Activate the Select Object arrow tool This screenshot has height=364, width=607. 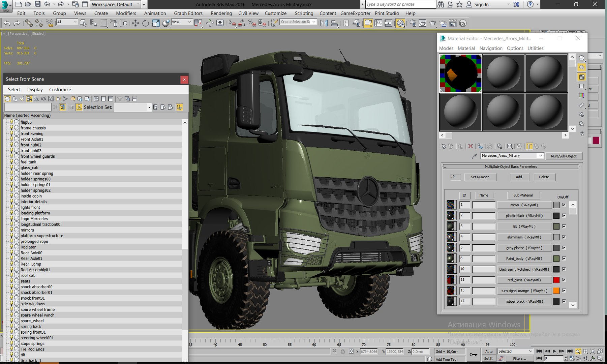(83, 23)
